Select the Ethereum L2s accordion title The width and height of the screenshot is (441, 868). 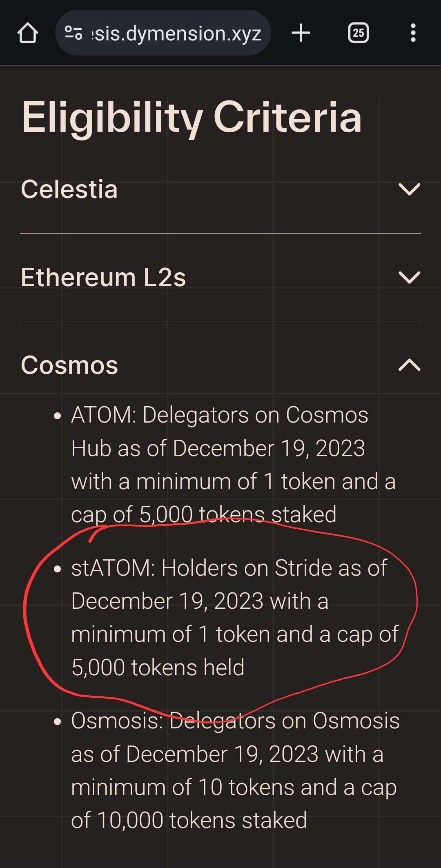103,278
